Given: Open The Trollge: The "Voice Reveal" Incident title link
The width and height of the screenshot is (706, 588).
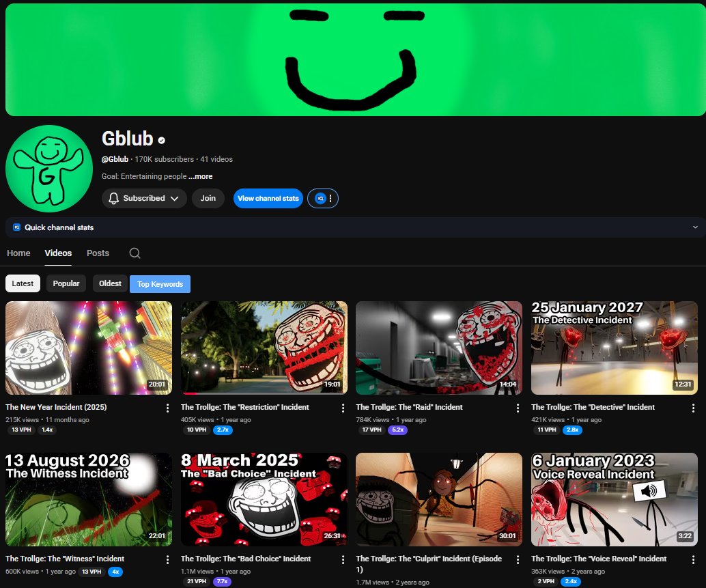Looking at the screenshot, I should 599,559.
